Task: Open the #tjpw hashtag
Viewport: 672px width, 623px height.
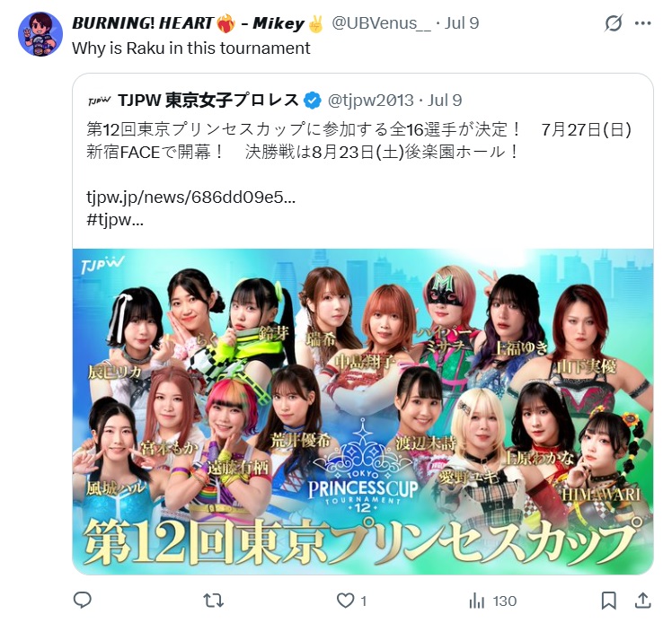Action: click(115, 220)
